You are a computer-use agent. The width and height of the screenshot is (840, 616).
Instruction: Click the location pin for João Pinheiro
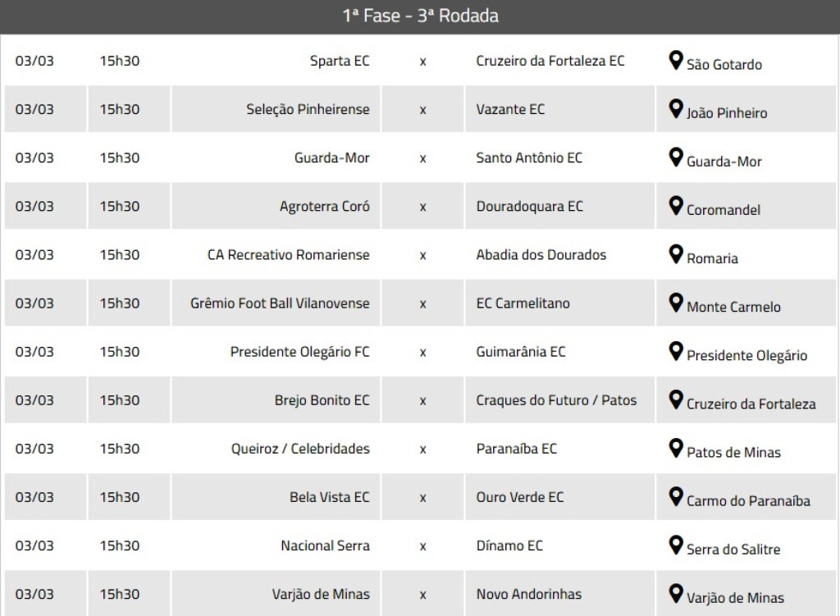(675, 108)
